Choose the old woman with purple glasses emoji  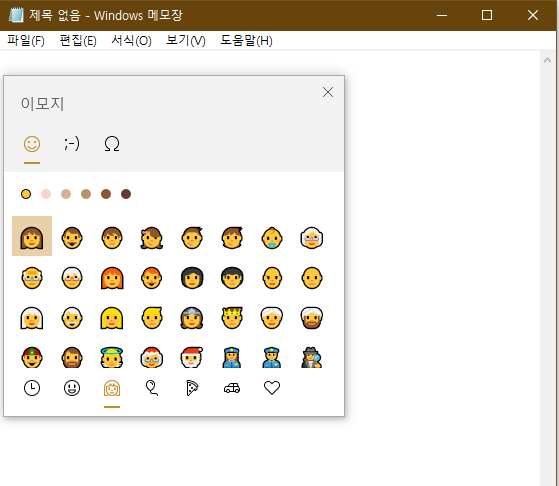tap(312, 238)
